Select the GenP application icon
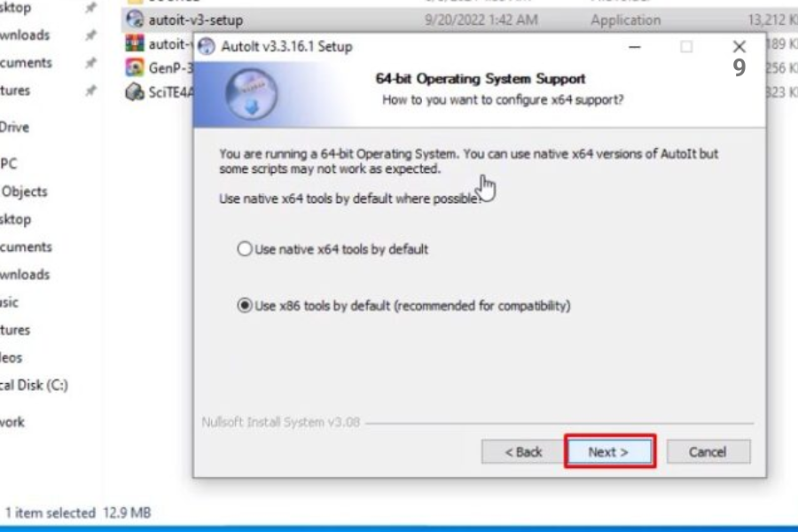Viewport: 798px width, 532px height. pos(135,67)
